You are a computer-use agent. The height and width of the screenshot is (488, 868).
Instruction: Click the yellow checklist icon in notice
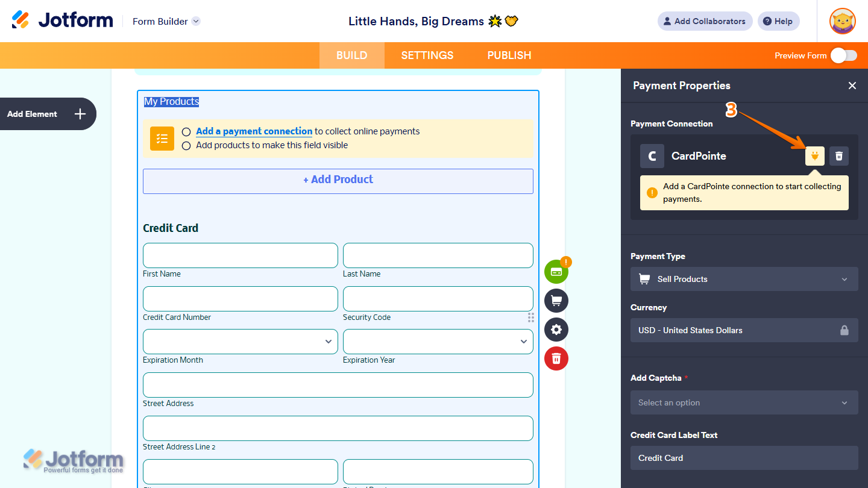162,139
